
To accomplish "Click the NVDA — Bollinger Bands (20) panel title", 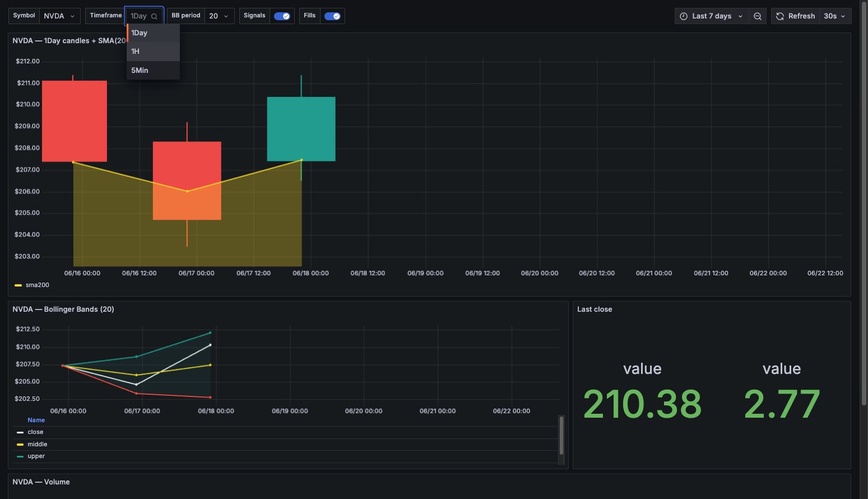I will click(63, 309).
